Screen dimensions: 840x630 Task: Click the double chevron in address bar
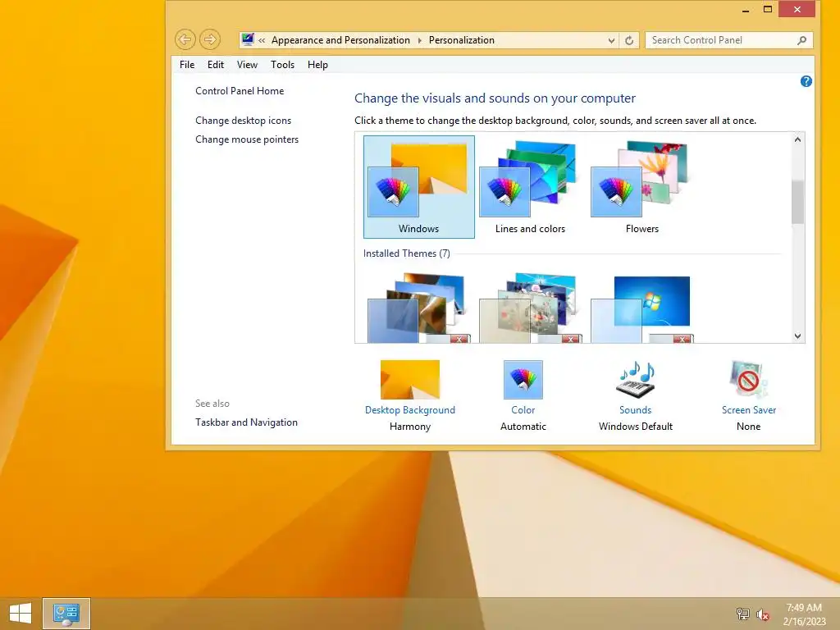[x=262, y=40]
